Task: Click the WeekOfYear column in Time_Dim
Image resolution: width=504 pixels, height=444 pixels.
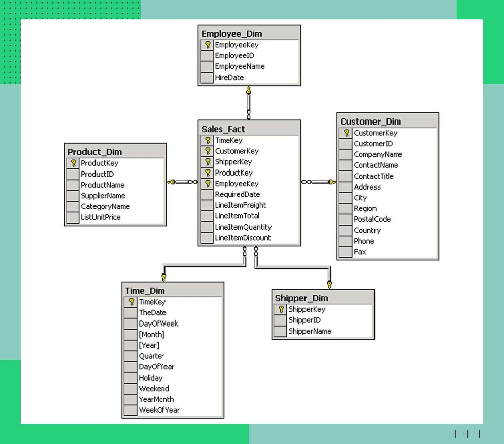Action: click(159, 410)
